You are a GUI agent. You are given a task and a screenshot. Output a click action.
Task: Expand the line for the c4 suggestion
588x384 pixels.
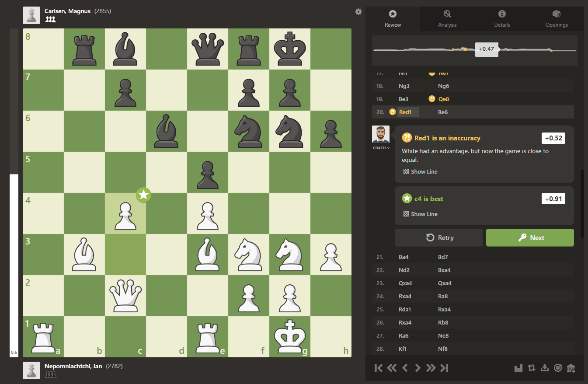coord(420,214)
